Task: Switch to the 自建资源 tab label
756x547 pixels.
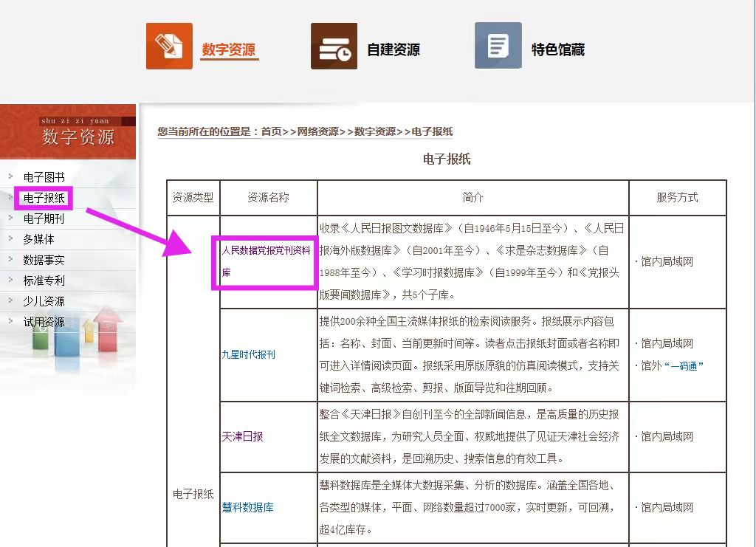Action: click(x=394, y=50)
